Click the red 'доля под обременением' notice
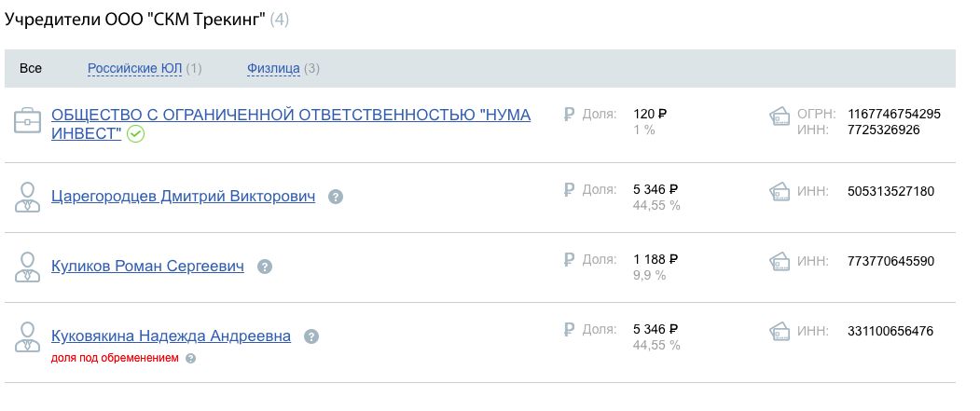The width and height of the screenshot is (980, 411). (115, 358)
